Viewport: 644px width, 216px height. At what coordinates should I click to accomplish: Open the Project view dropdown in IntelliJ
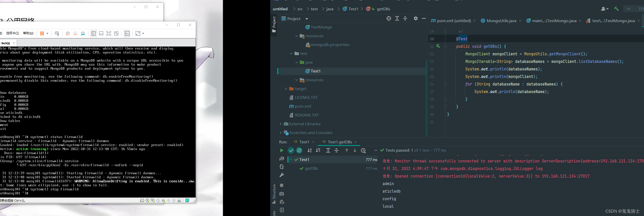click(x=307, y=19)
